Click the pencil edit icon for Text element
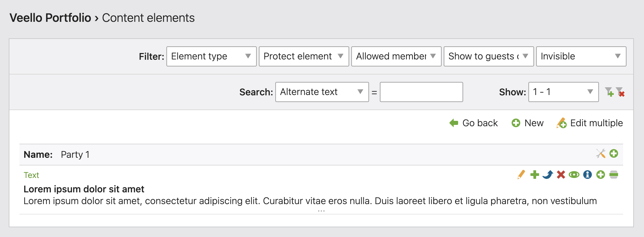644x237 pixels. 521,175
